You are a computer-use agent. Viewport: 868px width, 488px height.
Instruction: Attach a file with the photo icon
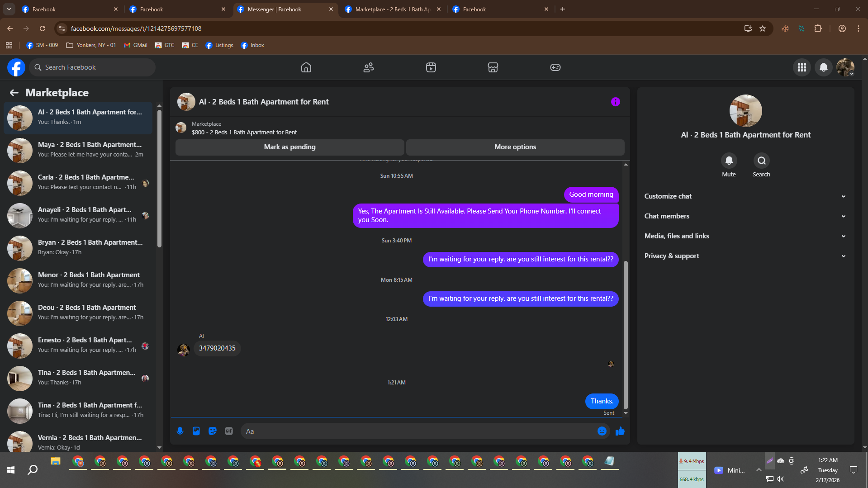[196, 431]
